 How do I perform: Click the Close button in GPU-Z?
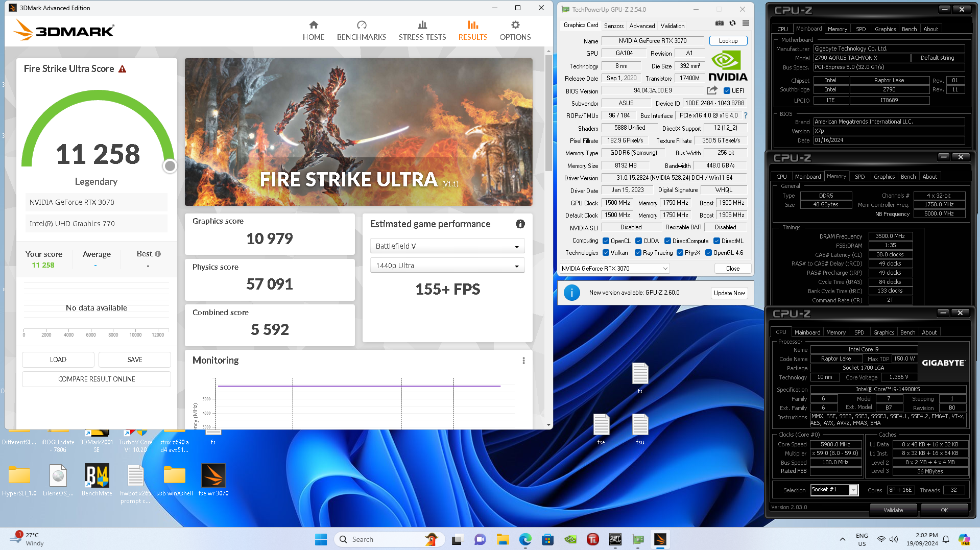coord(732,269)
